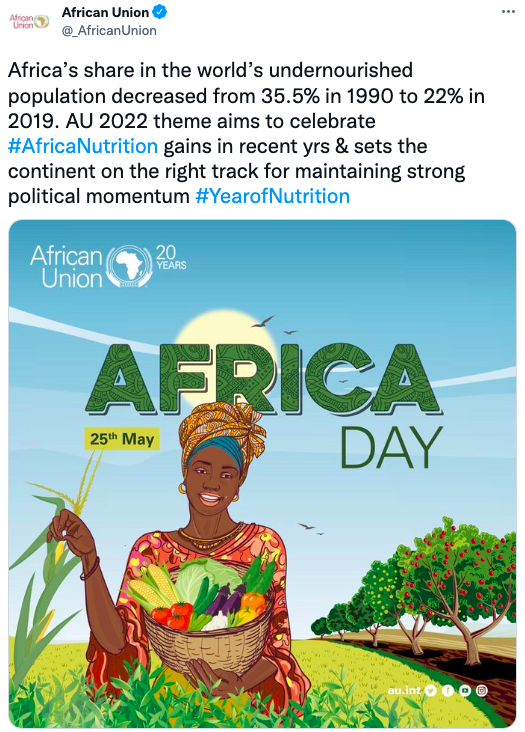This screenshot has width=525, height=732.
Task: Click the 20 YEARS anniversary mark
Action: (170, 259)
